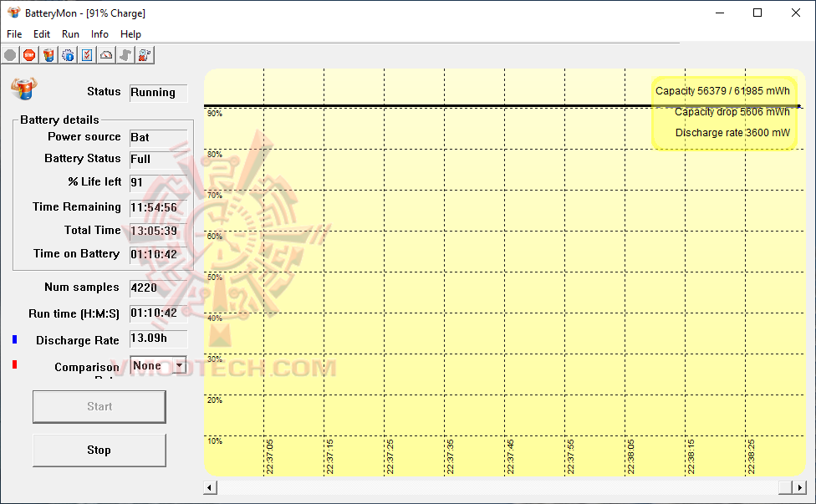Open the Help menu
Image resolution: width=816 pixels, height=504 pixels.
(x=130, y=34)
